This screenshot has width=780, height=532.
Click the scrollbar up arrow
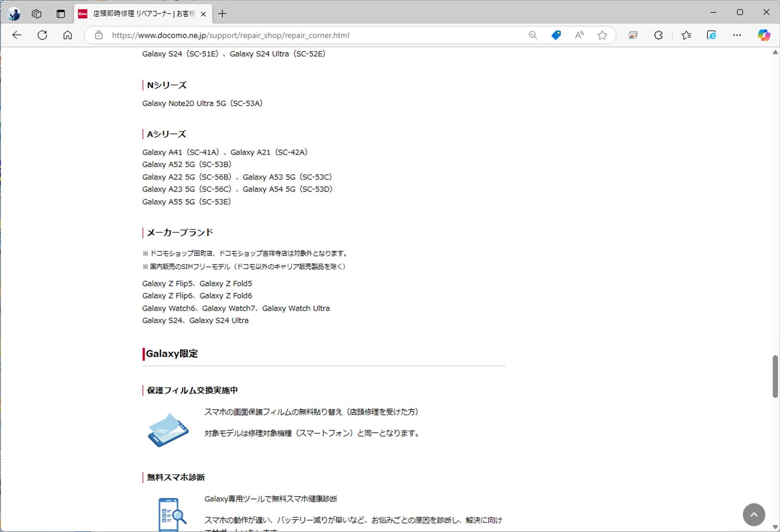coord(775,52)
